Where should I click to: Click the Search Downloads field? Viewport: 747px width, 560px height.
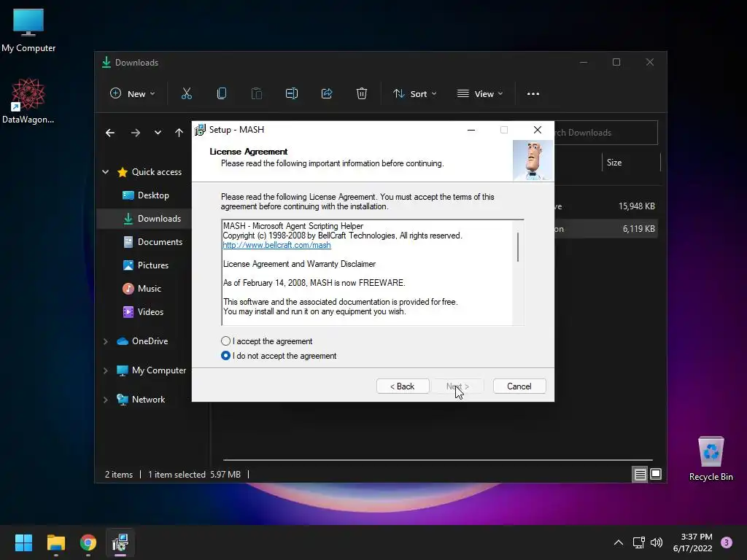tap(605, 133)
